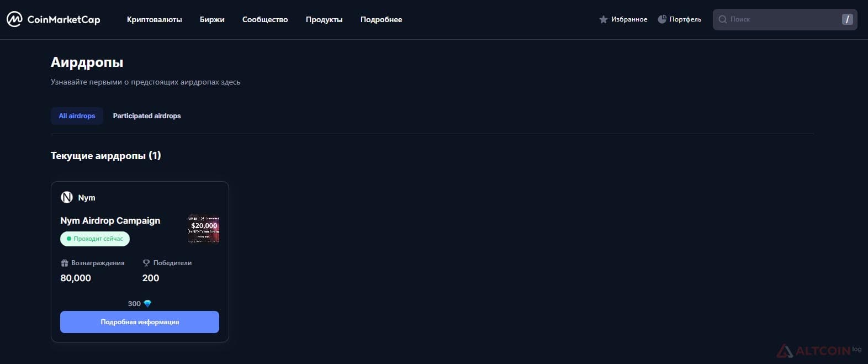Viewport: 868px width, 364px height.
Task: Open the Биржи menu
Action: pos(212,19)
